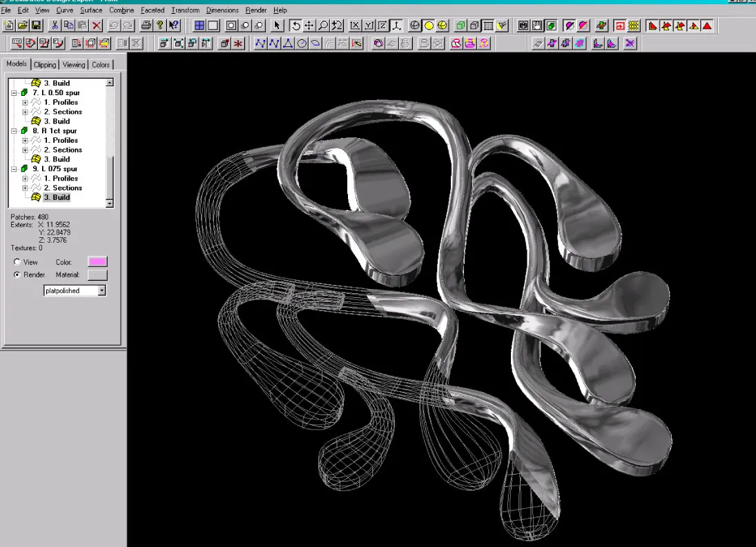Click the print toolbar icon

pyautogui.click(x=147, y=26)
